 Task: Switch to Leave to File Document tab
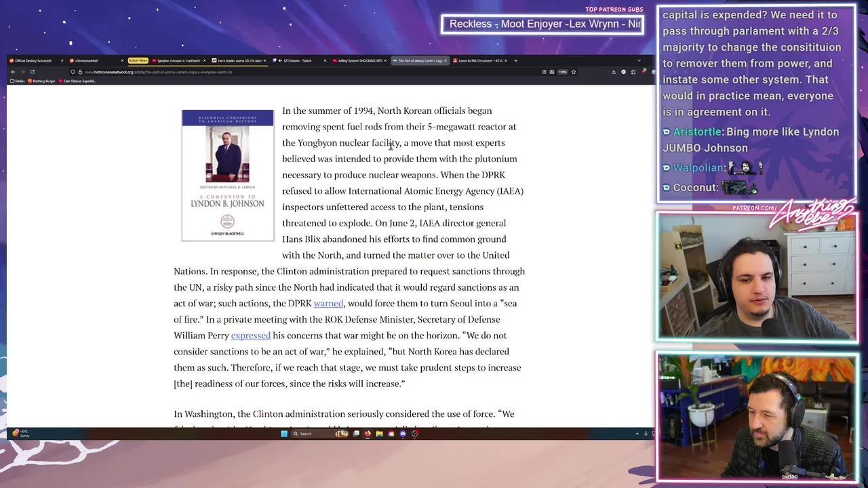tap(479, 60)
